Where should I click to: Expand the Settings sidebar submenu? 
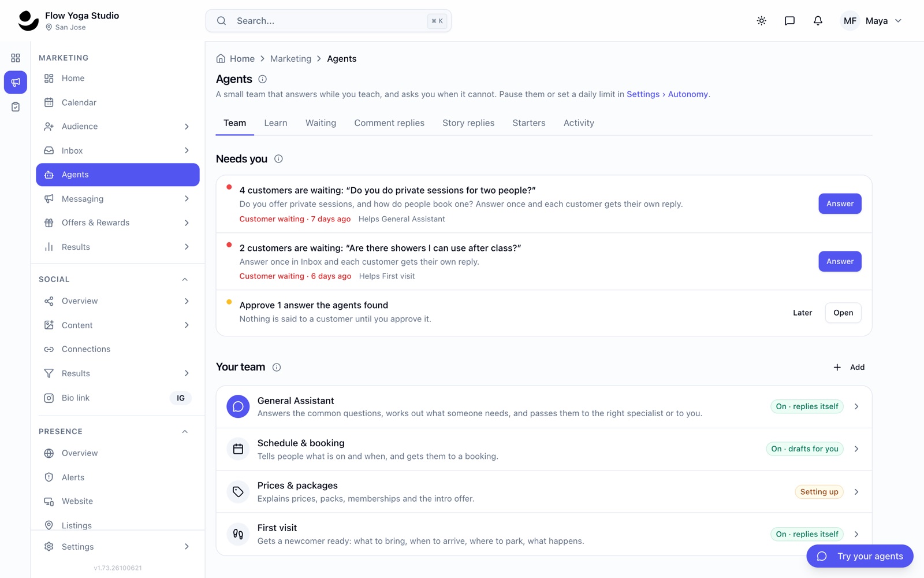(187, 547)
